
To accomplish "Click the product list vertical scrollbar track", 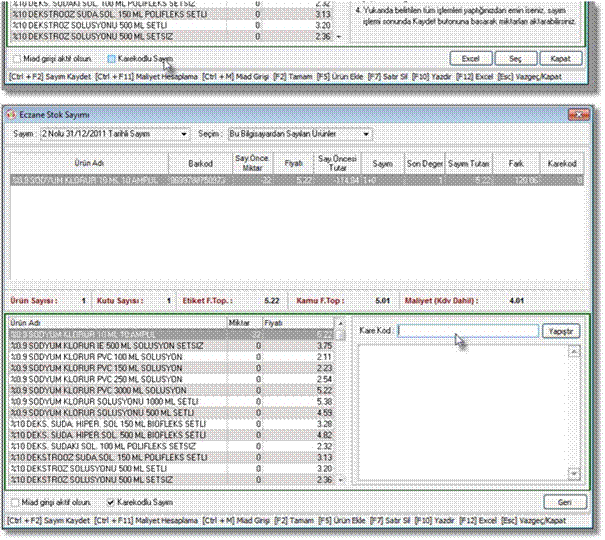I will click(340, 420).
